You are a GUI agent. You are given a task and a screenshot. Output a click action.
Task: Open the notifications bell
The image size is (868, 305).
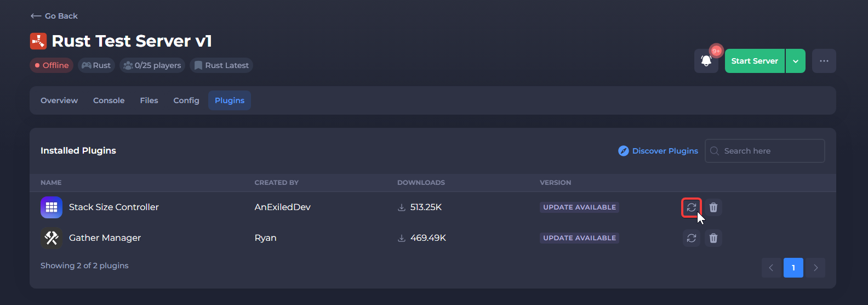click(706, 61)
